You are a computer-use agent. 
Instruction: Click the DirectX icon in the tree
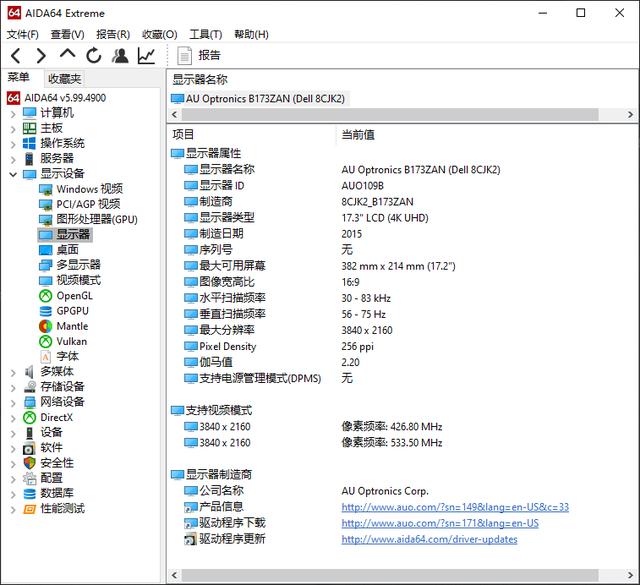29,418
